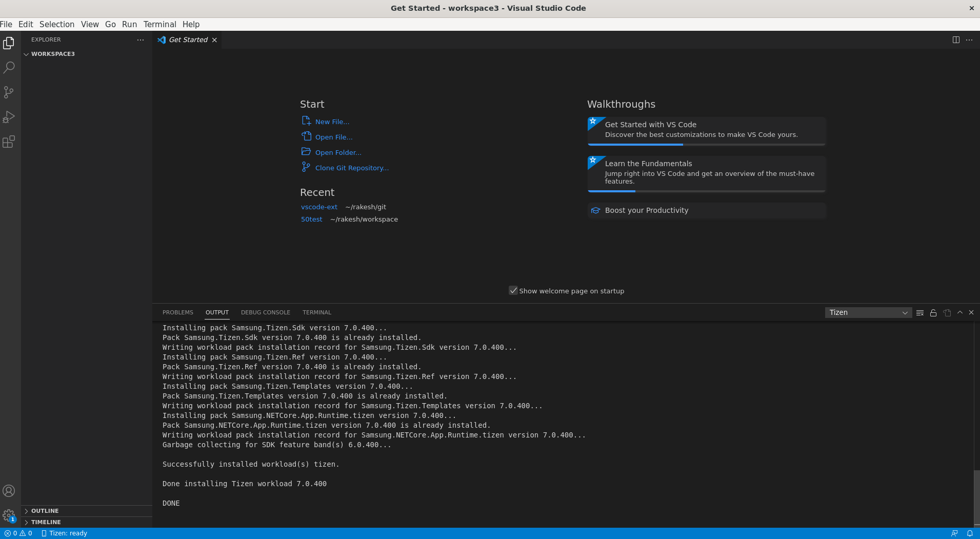Uncheck Show welcome page on startup
Screen dimensions: 980x539
pos(513,290)
